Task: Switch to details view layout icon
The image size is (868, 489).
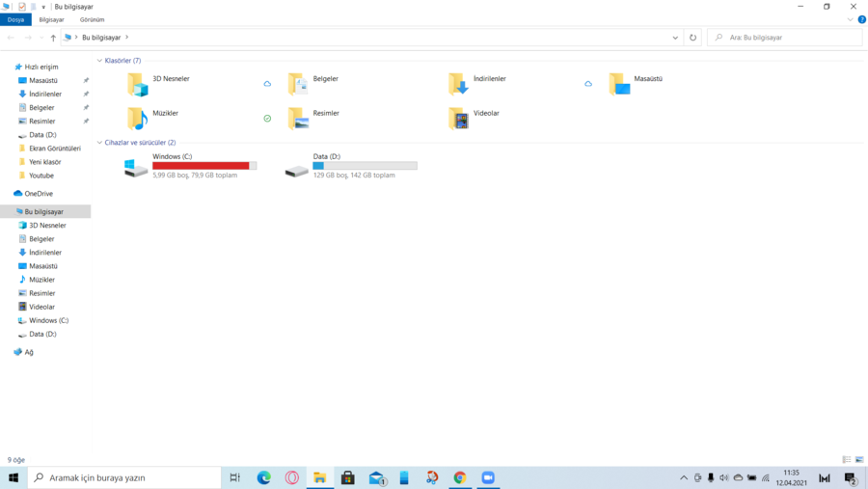Action: 847,460
